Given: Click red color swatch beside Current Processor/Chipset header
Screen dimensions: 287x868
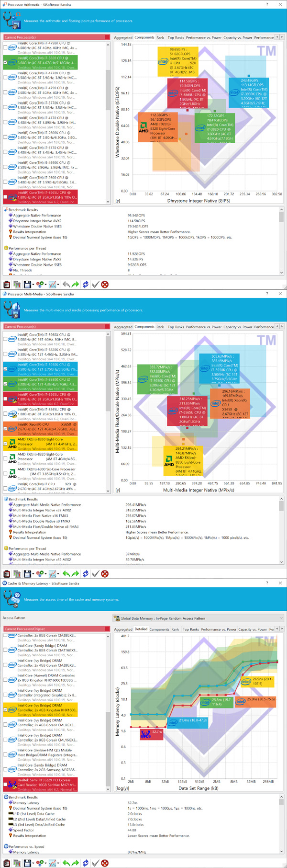Looking at the screenshot, I should point(108,629).
